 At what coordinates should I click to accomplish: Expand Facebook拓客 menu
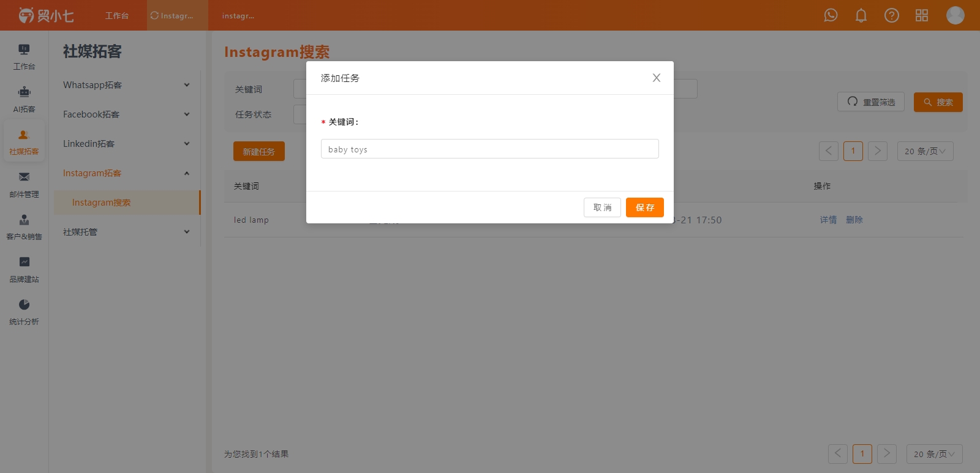point(127,114)
